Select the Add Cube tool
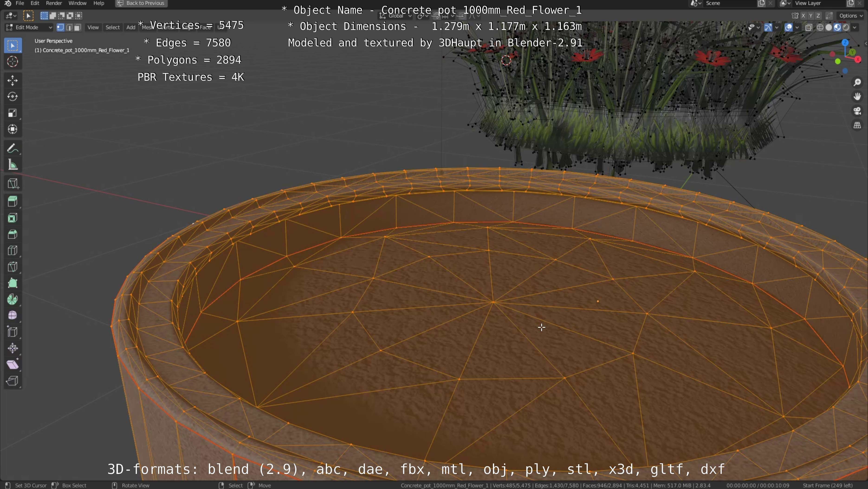This screenshot has height=489, width=868. click(13, 183)
